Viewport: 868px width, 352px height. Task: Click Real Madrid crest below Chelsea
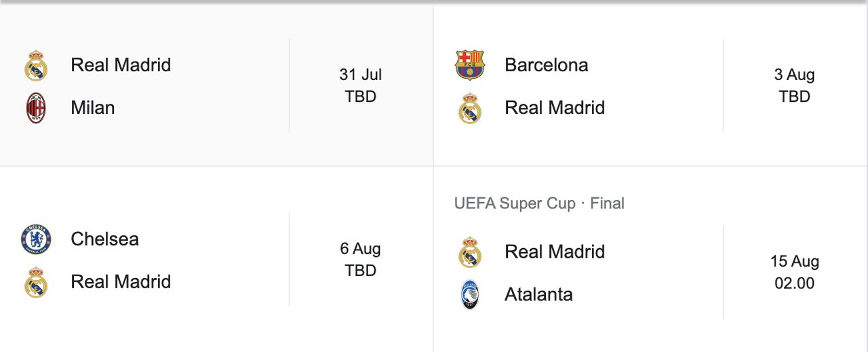coord(36,282)
